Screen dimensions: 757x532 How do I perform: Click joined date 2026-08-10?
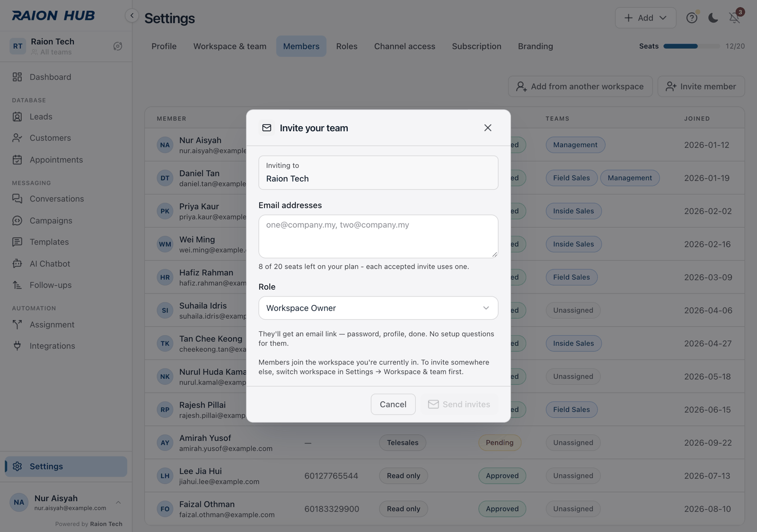click(x=708, y=509)
